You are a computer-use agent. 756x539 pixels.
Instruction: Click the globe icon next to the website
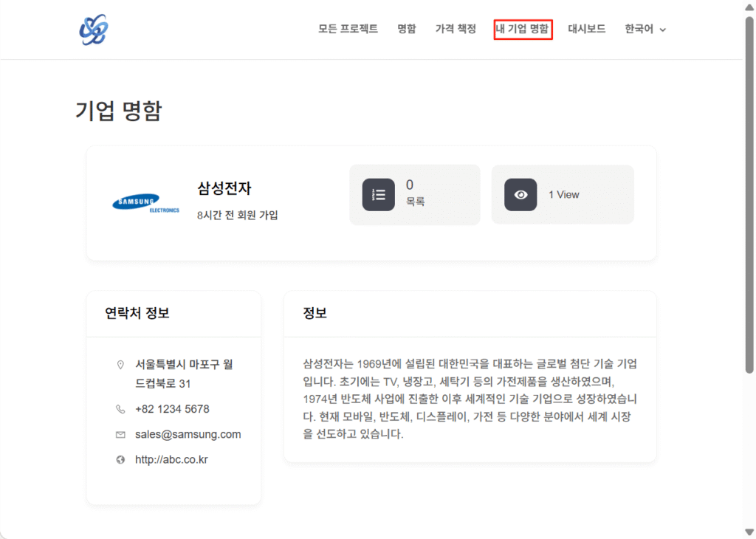tap(120, 460)
